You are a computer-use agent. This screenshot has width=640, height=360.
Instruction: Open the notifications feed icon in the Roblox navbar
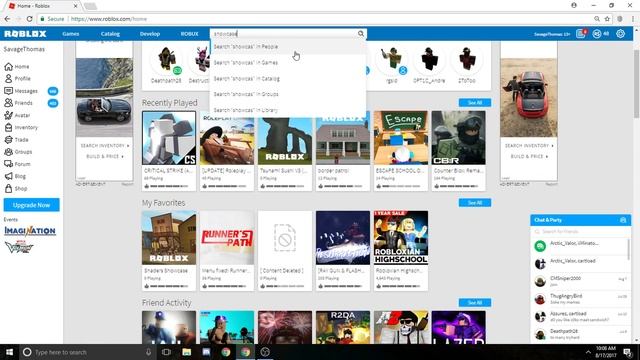(x=581, y=33)
